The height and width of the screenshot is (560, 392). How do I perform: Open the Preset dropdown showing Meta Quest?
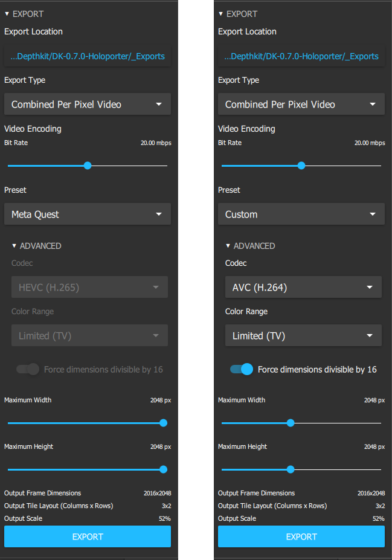tap(87, 214)
